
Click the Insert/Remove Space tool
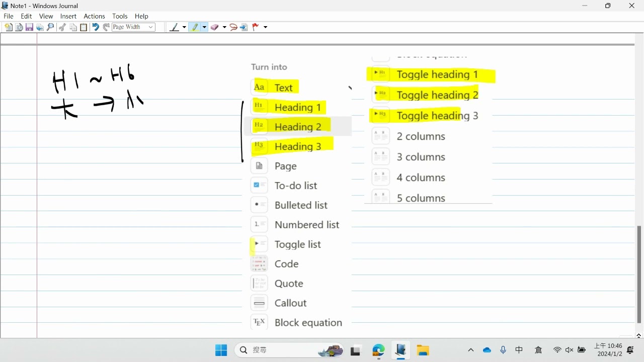(244, 27)
